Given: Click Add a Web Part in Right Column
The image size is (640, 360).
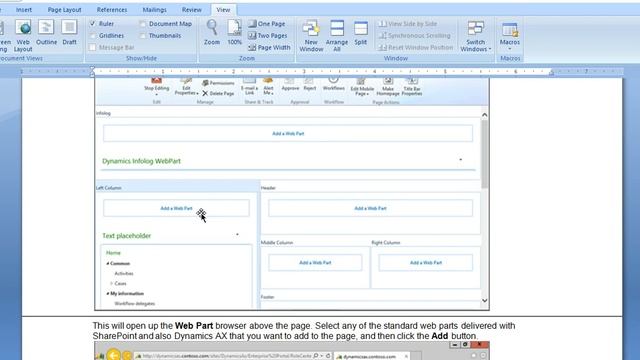Looking at the screenshot, I should 426,262.
